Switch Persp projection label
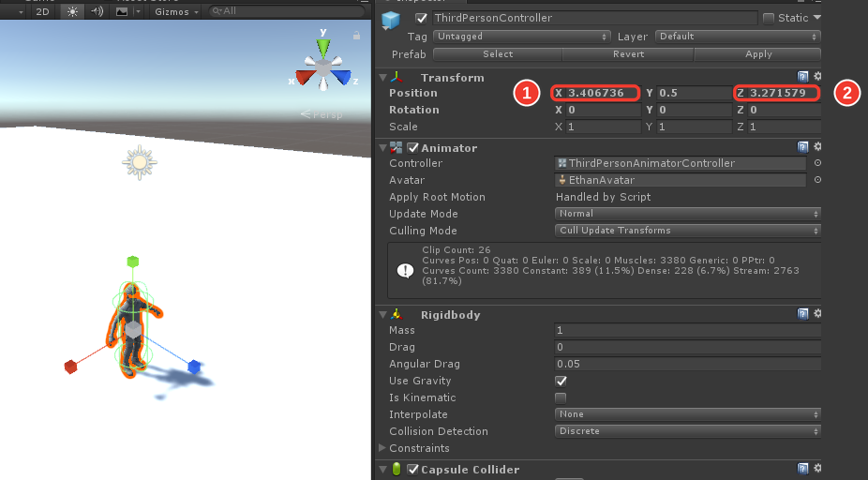The height and width of the screenshot is (480, 868). pyautogui.click(x=322, y=114)
